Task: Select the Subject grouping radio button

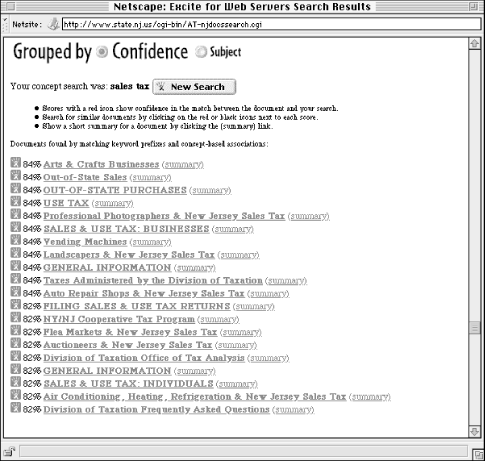Action: point(201,52)
